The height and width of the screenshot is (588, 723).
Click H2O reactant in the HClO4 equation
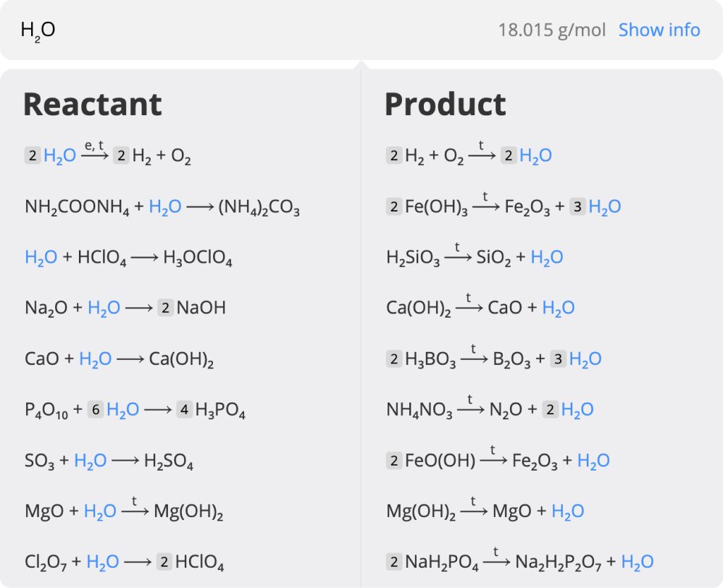41,256
